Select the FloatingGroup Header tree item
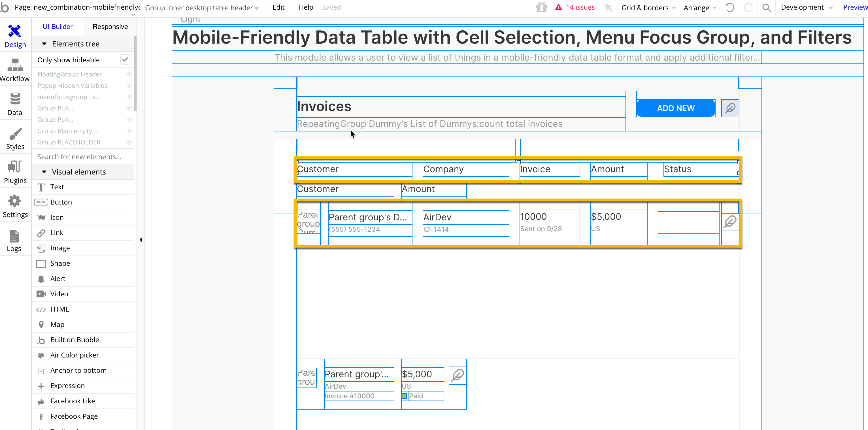This screenshot has width=868, height=430. pos(70,74)
